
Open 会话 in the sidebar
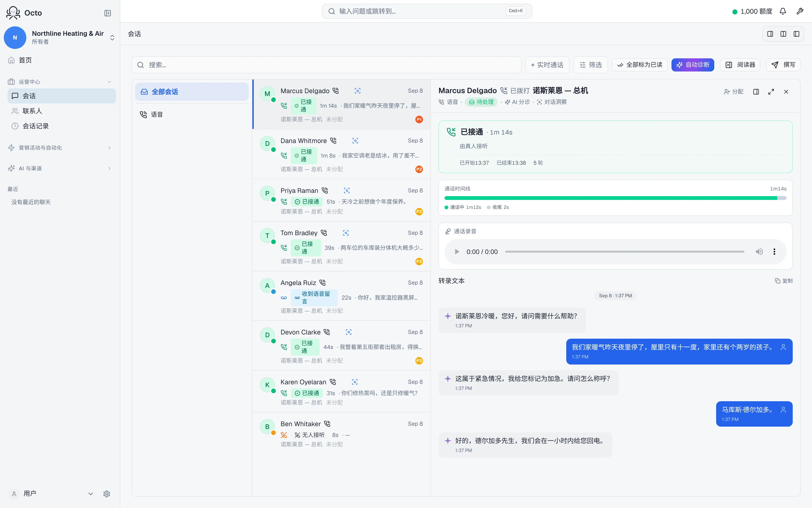(x=61, y=96)
